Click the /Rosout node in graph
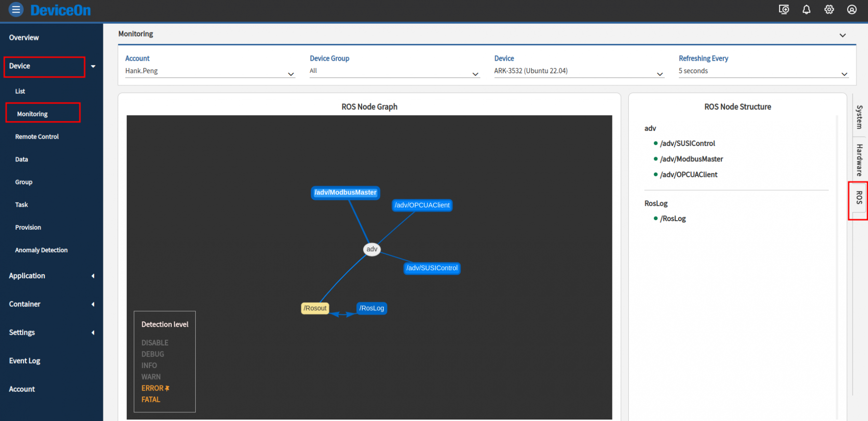Screen dimensions: 868x421 pyautogui.click(x=315, y=308)
